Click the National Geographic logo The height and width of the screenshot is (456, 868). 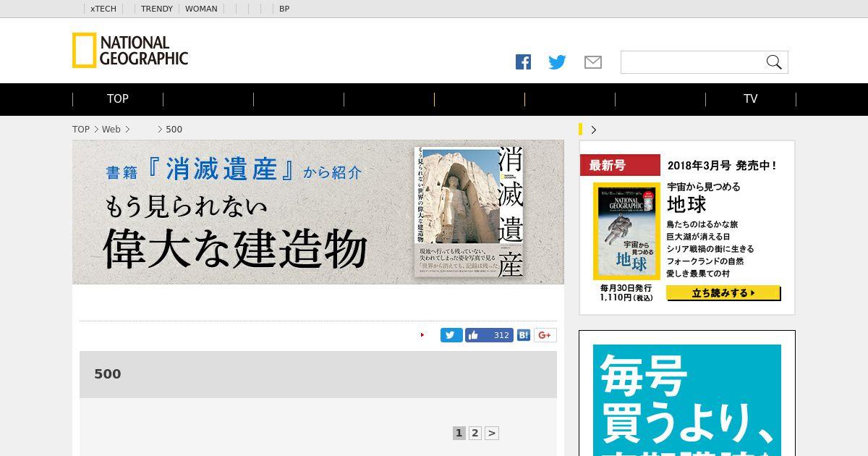[x=130, y=51]
